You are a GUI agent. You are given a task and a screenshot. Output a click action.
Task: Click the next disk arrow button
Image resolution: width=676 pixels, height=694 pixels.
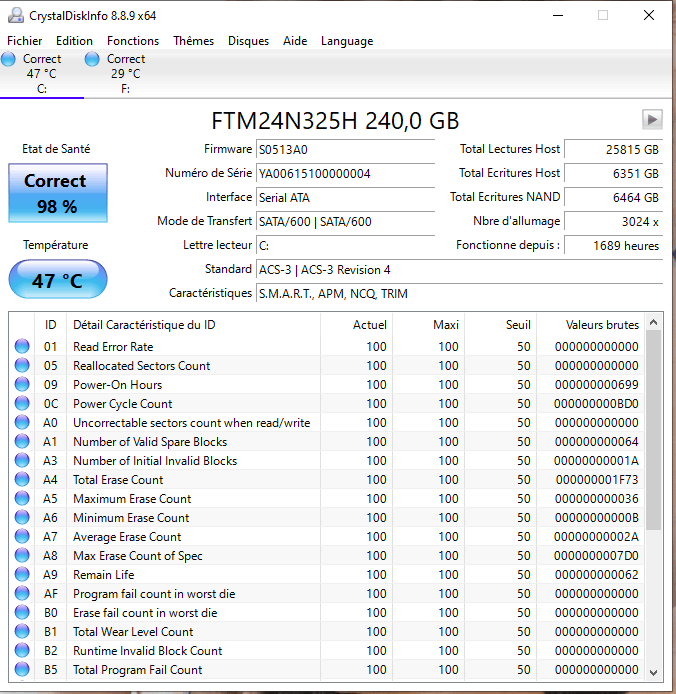coord(652,120)
